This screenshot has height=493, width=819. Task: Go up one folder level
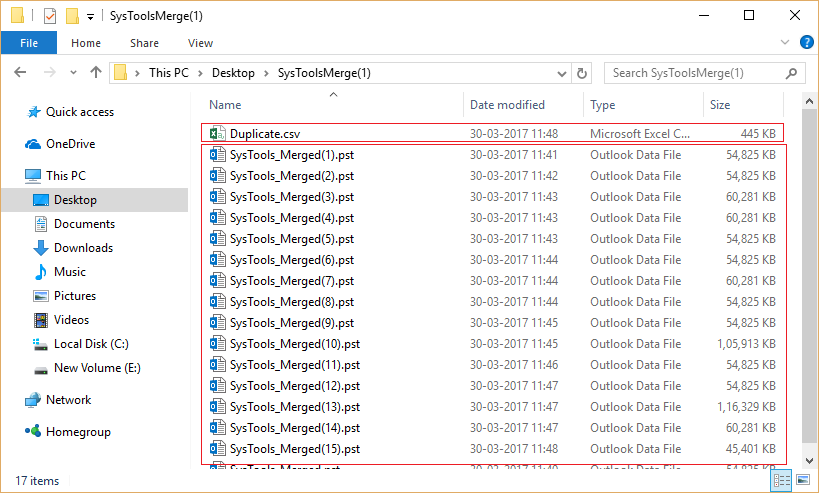point(96,73)
